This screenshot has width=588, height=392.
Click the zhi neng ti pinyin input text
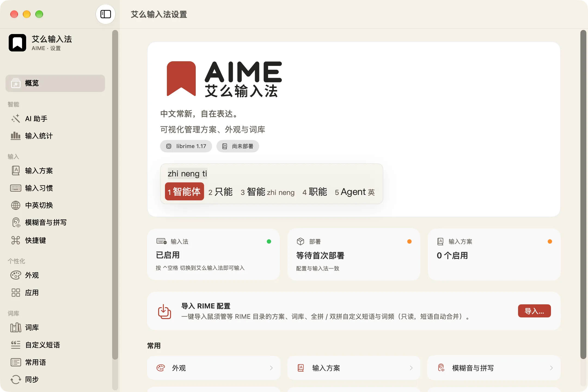click(187, 174)
